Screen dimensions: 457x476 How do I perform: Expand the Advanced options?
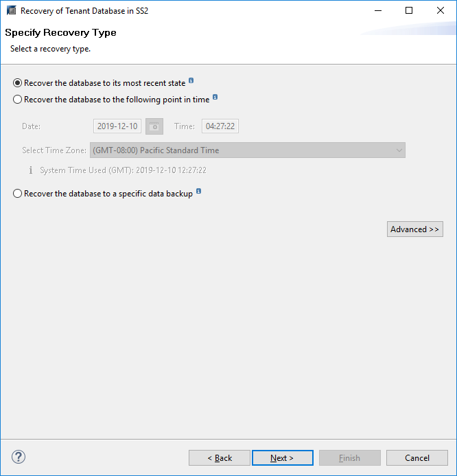pyautogui.click(x=415, y=229)
